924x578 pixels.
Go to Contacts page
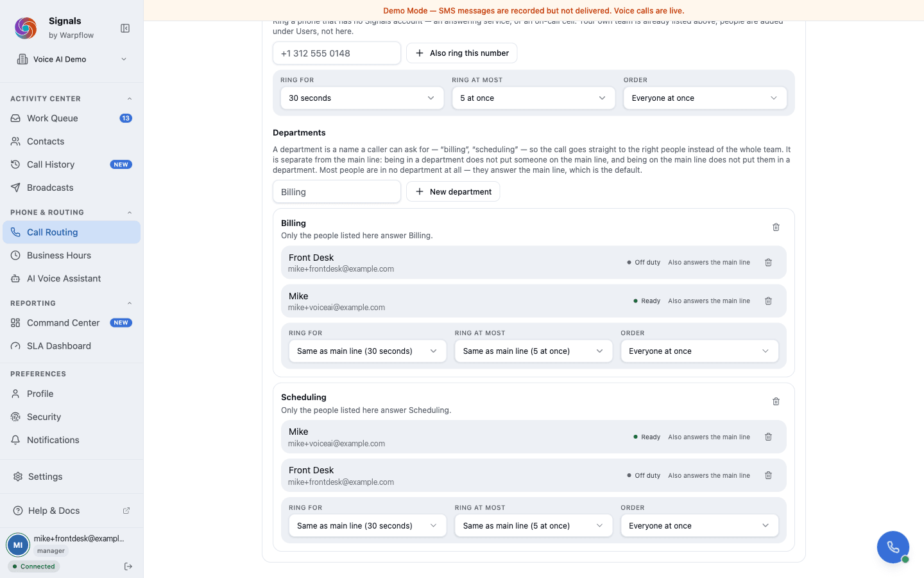pyautogui.click(x=72, y=141)
